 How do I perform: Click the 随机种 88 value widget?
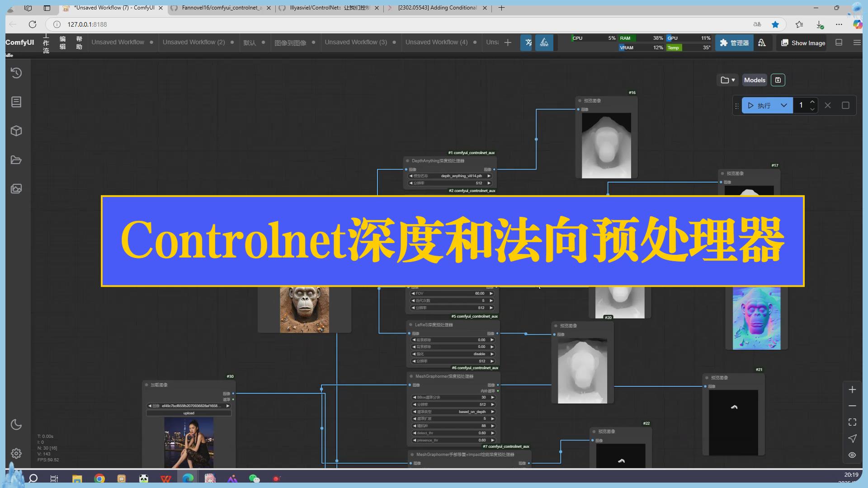point(453,426)
